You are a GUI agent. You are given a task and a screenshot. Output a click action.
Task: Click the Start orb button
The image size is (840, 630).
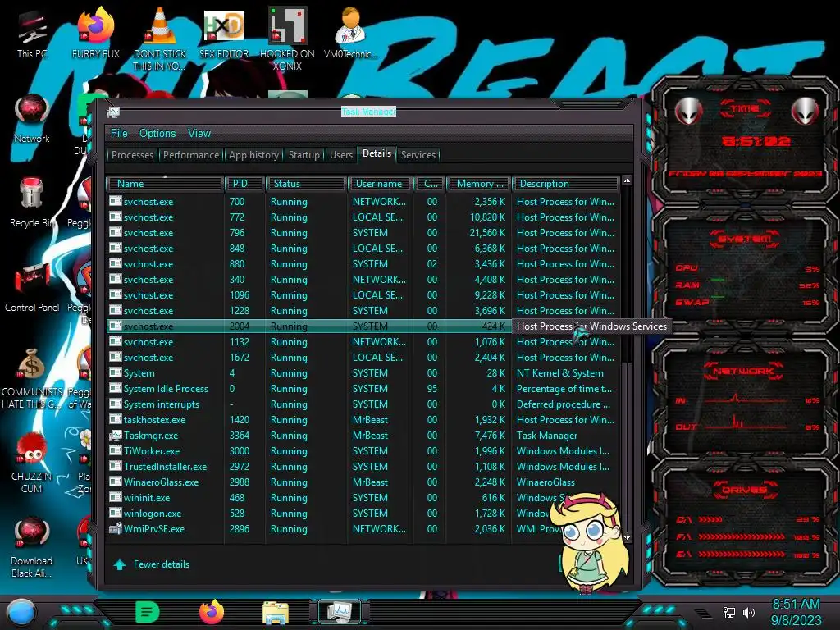[21, 613]
